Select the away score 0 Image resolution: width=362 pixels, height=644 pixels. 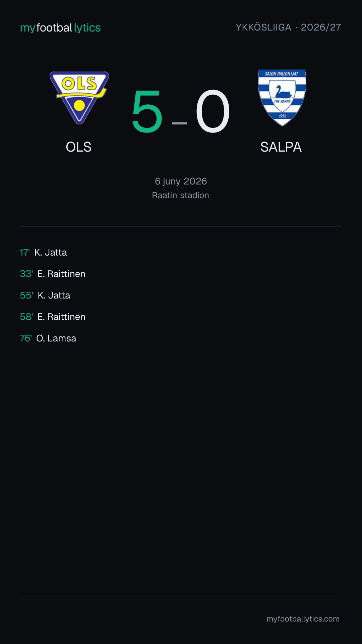[213, 111]
